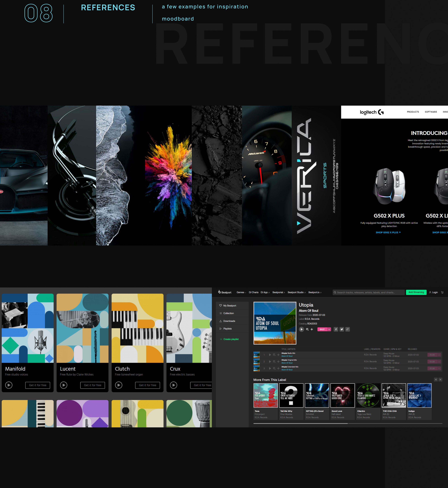Open price dropdown arrow beside €4.17
This screenshot has height=488, width=448.
[329, 329]
